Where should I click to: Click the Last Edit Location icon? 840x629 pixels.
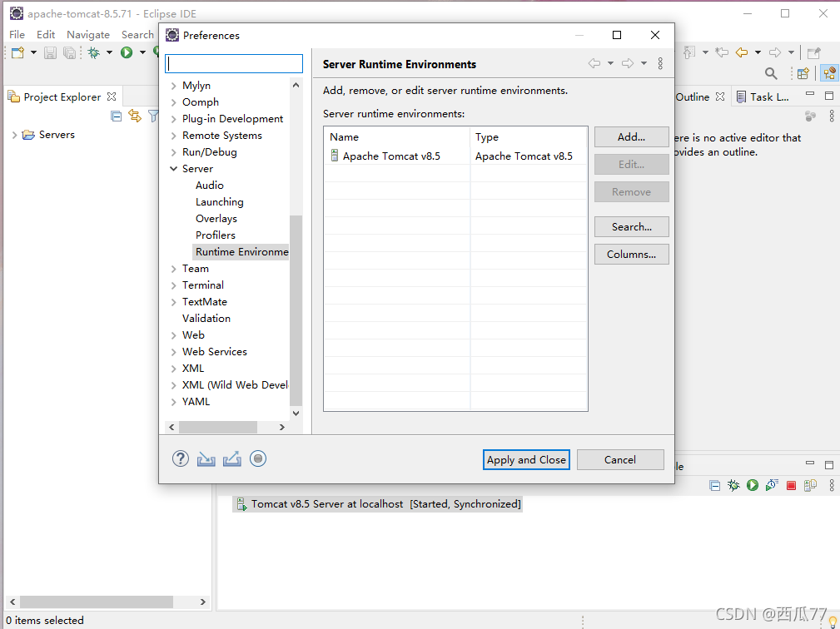[722, 52]
